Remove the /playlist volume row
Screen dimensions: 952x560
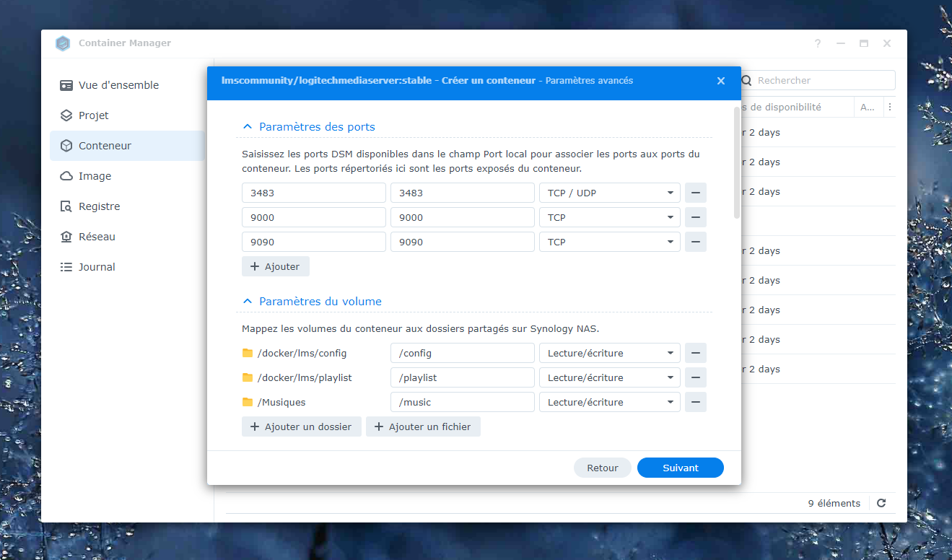point(695,377)
